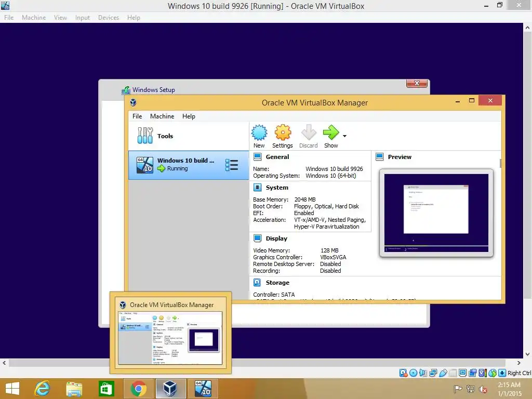Click the optical drive status icon
Viewport: 532px width, 399px height.
pyautogui.click(x=413, y=373)
